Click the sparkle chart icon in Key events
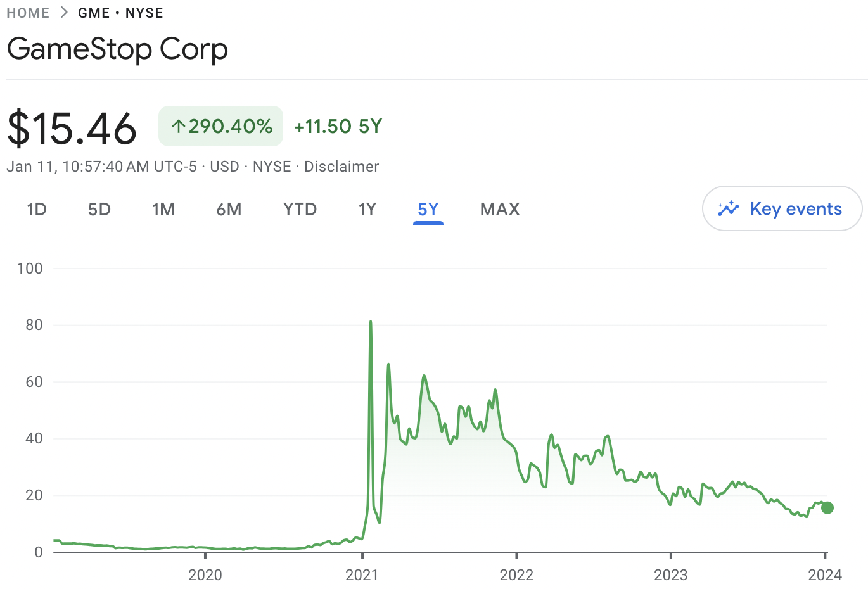This screenshot has height=589, width=868. click(x=729, y=208)
